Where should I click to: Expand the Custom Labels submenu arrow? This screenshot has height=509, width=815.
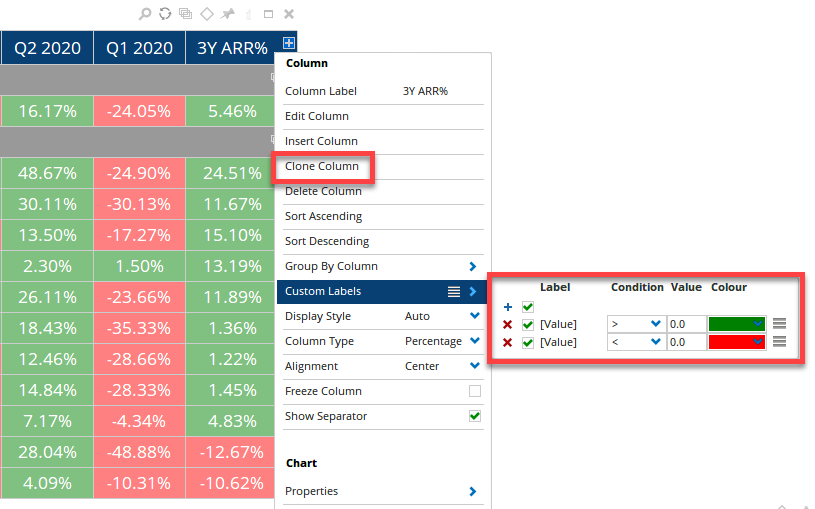472,291
